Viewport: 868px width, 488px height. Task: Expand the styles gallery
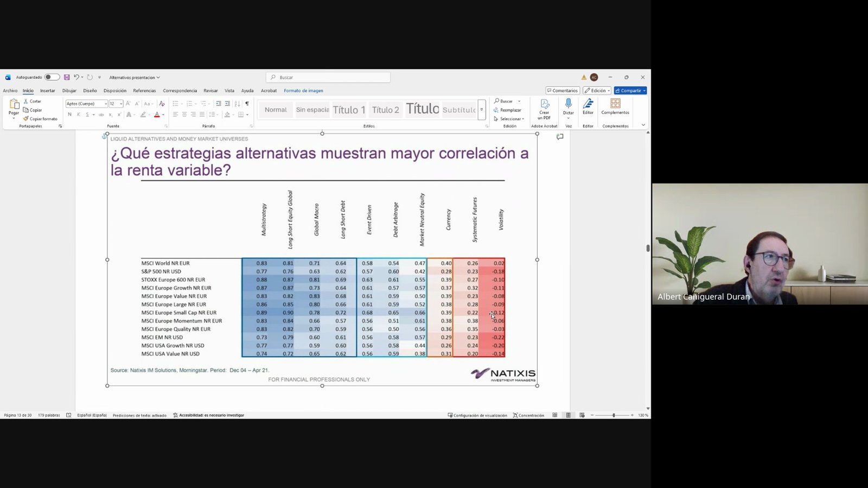click(481, 110)
